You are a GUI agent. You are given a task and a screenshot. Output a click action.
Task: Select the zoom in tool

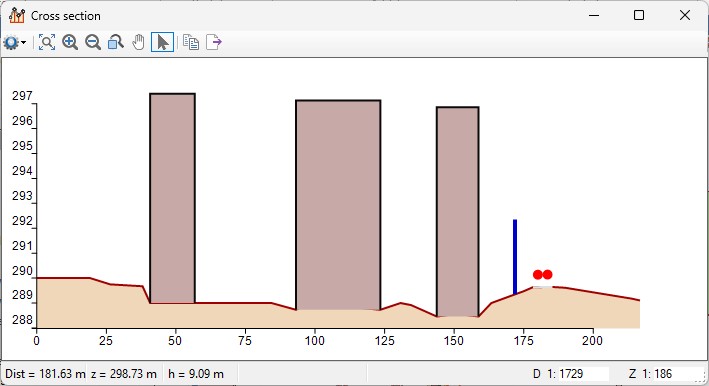point(70,42)
